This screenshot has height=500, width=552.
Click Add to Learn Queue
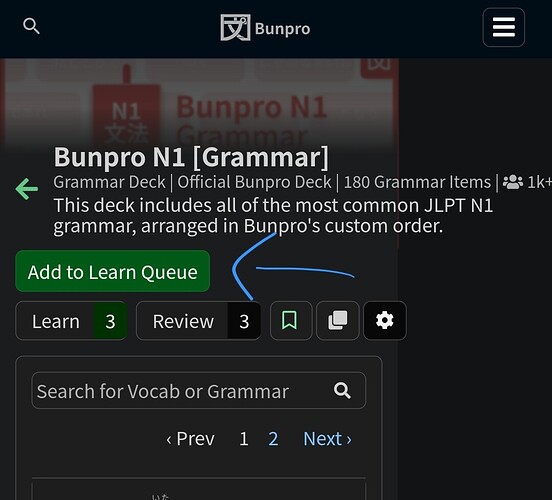[113, 271]
